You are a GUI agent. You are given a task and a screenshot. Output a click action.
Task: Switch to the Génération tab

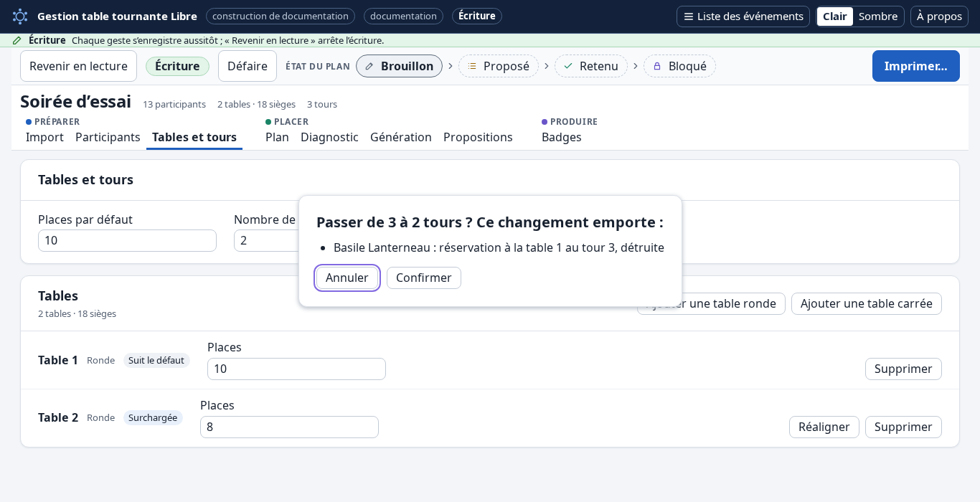(x=401, y=137)
